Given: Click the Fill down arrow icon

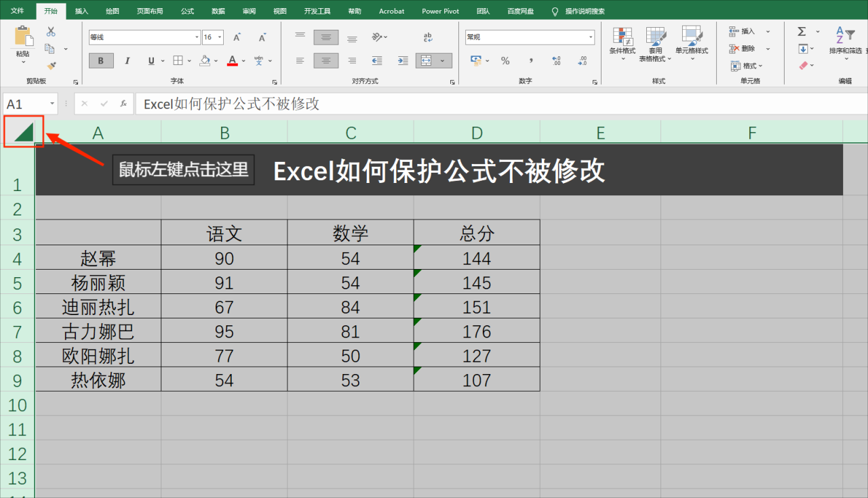Looking at the screenshot, I should 803,49.
